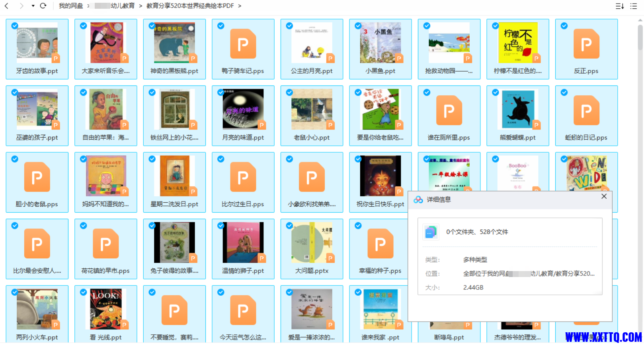The height and width of the screenshot is (345, 644).
Task: Select the 蚯蚓的日记.pps file icon
Action: tap(586, 110)
